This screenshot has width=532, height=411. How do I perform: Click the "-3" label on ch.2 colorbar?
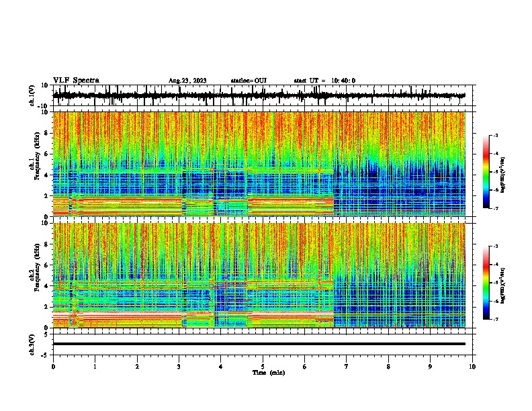click(495, 246)
